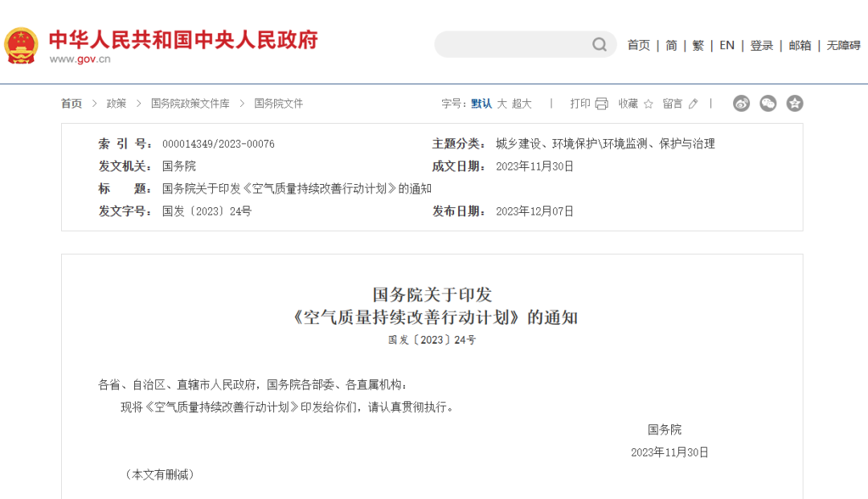Switch site language to EN
The image size is (868, 499).
point(727,46)
